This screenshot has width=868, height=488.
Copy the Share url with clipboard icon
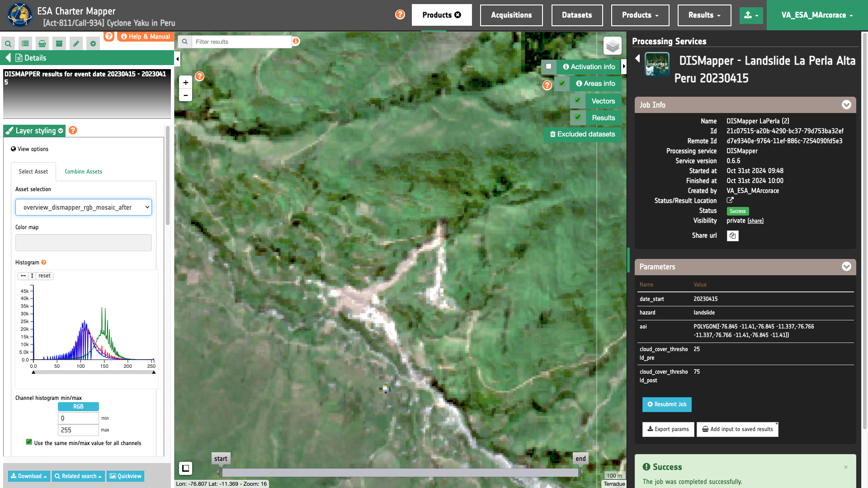(732, 236)
